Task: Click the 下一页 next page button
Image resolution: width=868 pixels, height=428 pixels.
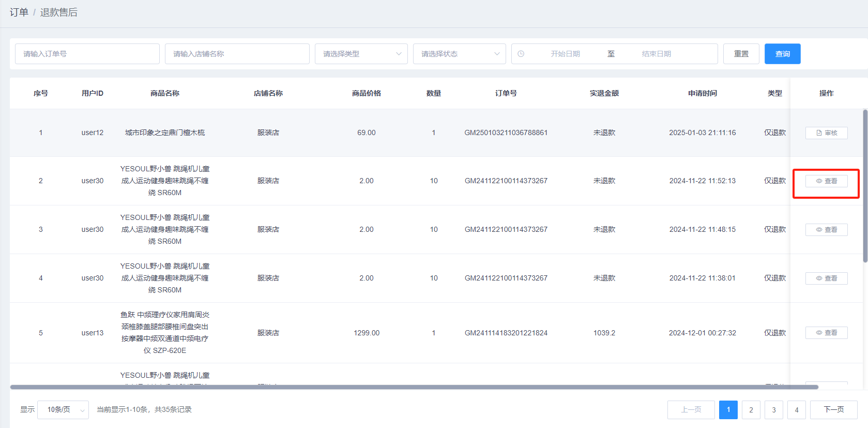Action: (x=833, y=410)
